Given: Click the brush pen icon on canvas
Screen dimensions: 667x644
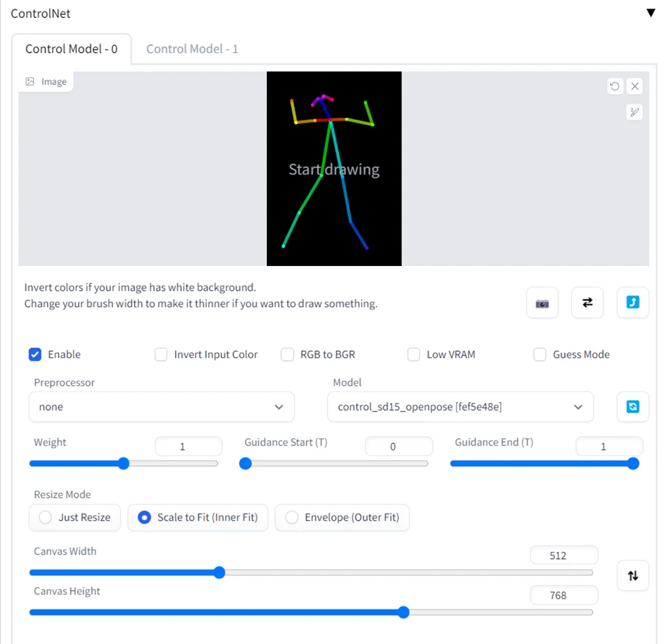Looking at the screenshot, I should [x=635, y=111].
